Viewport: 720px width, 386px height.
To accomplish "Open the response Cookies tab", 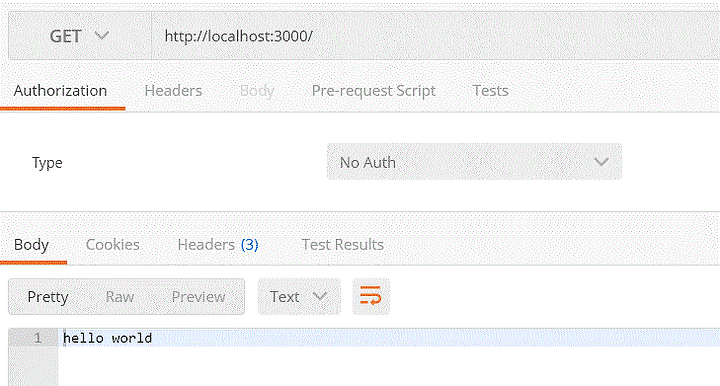I will click(112, 244).
